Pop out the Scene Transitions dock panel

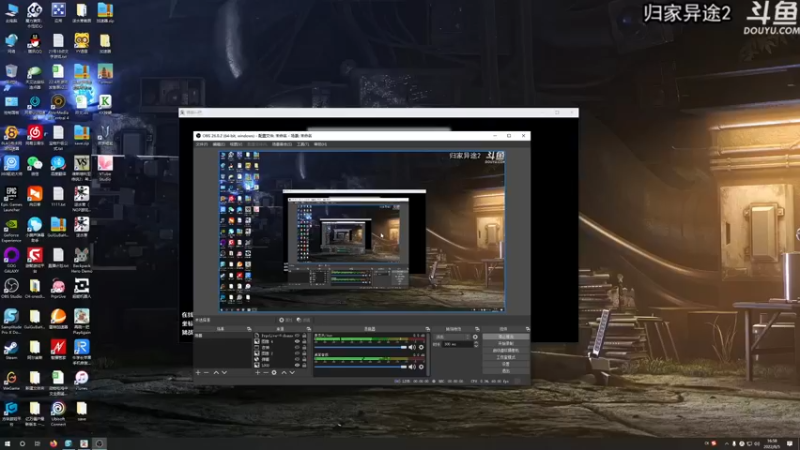point(477,329)
